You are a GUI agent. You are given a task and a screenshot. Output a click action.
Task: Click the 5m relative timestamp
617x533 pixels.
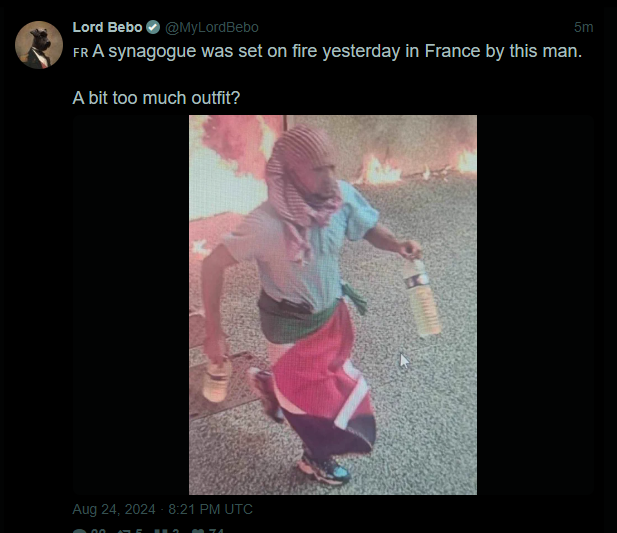point(584,27)
